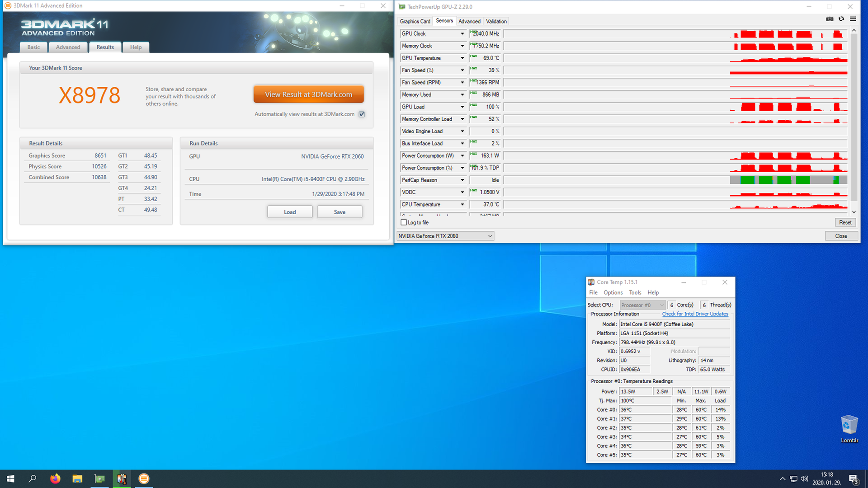
Task: Click 3DMark 11 title bar icon
Action: [x=8, y=5]
